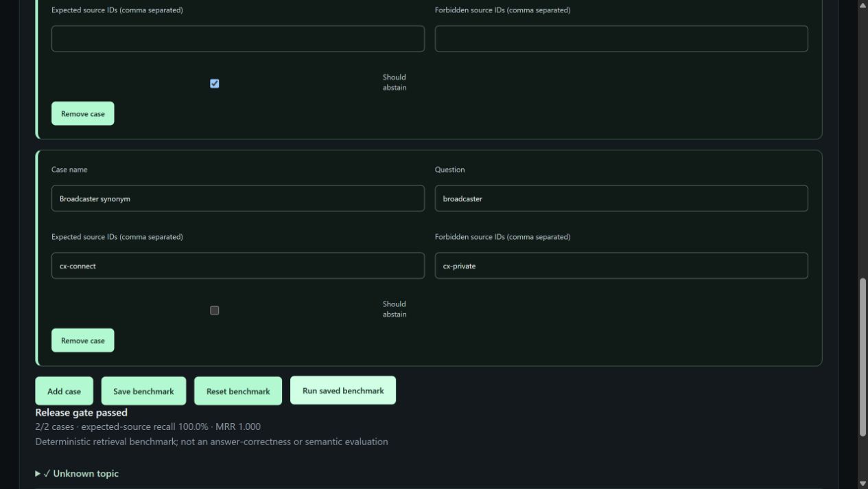Click the 'Case name' label
Viewport: 868px width, 489px height.
pyautogui.click(x=69, y=170)
